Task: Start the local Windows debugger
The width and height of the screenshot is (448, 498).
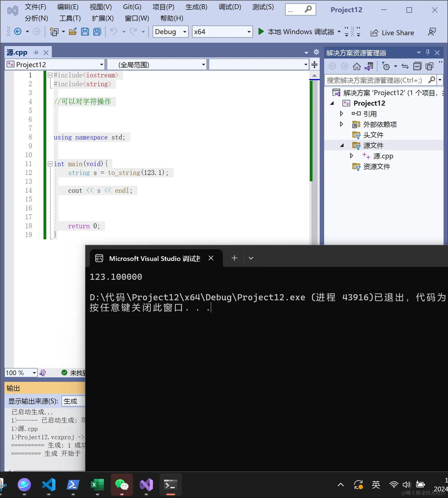Action: click(x=296, y=32)
